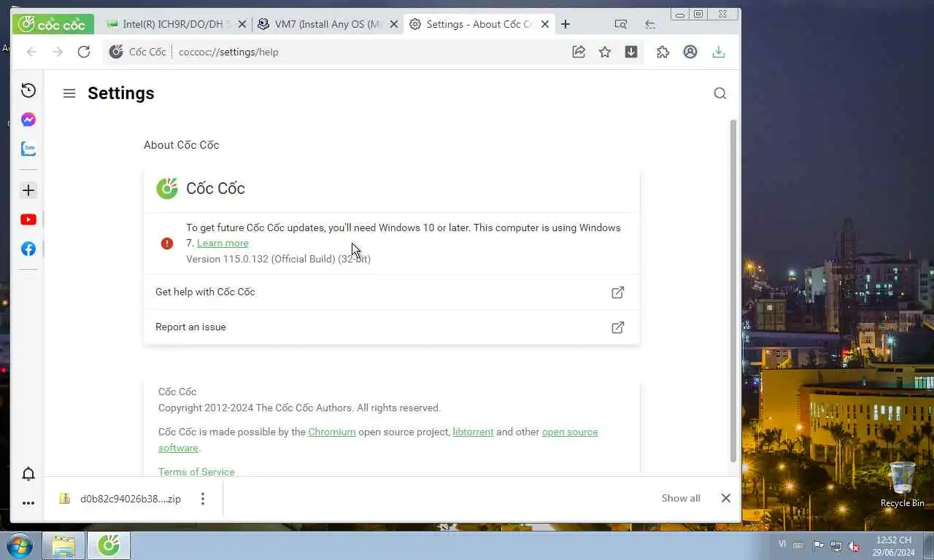The height and width of the screenshot is (560, 934).
Task: Go forward to the next page
Action: pyautogui.click(x=58, y=52)
